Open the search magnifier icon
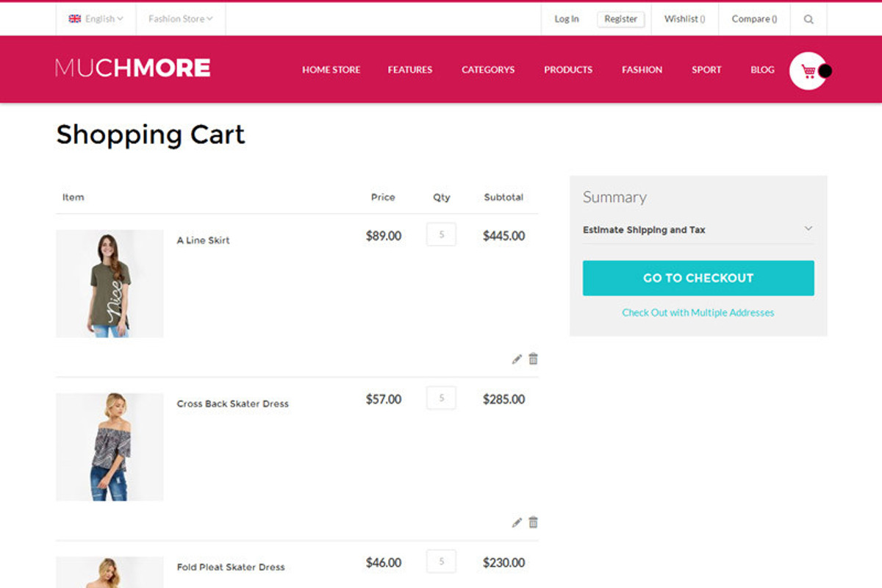 pyautogui.click(x=808, y=19)
